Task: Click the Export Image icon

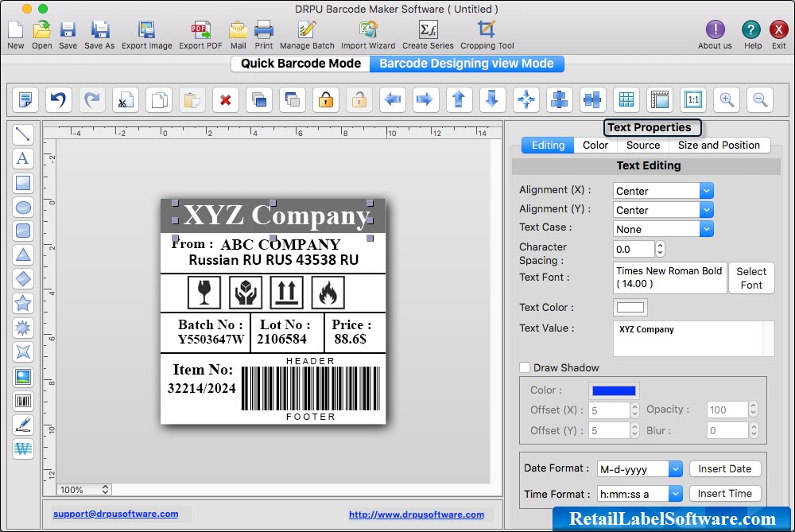Action: click(147, 32)
